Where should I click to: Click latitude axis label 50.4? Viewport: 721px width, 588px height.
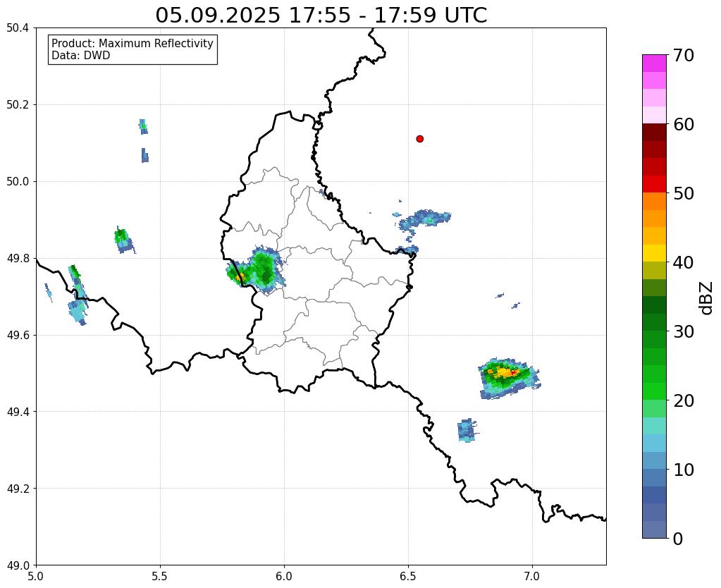[18, 28]
